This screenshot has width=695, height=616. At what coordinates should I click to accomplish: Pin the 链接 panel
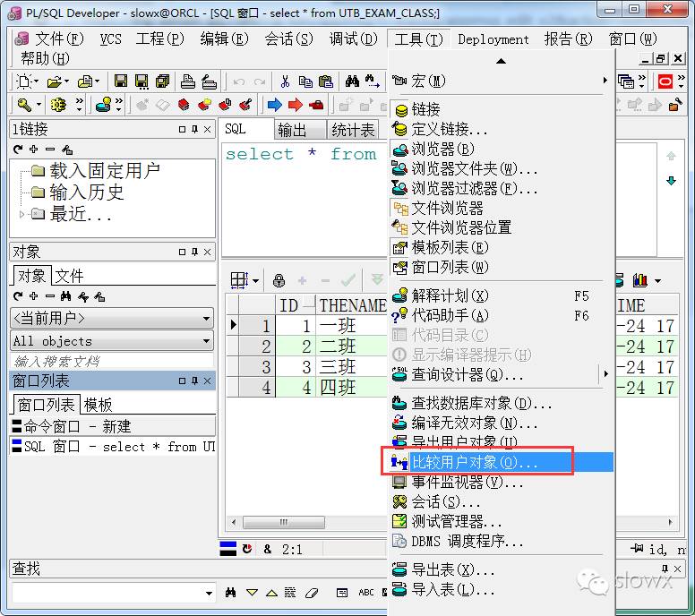click(194, 129)
